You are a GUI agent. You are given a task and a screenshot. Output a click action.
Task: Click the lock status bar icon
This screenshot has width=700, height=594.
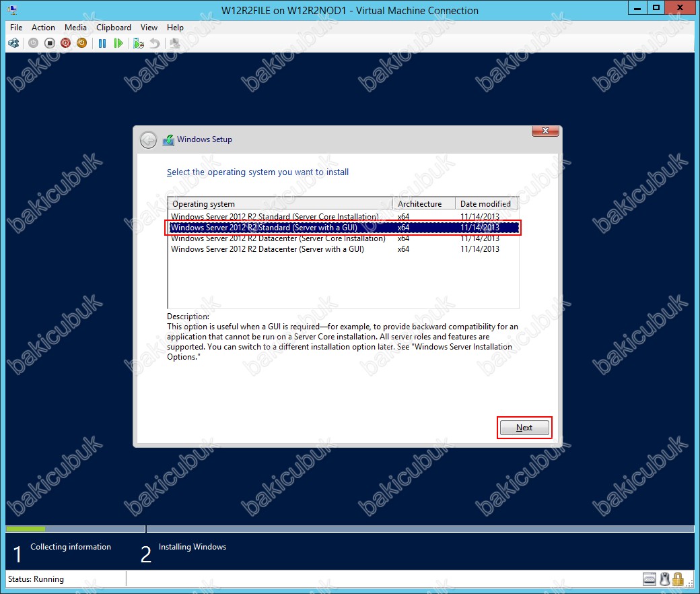(x=678, y=579)
